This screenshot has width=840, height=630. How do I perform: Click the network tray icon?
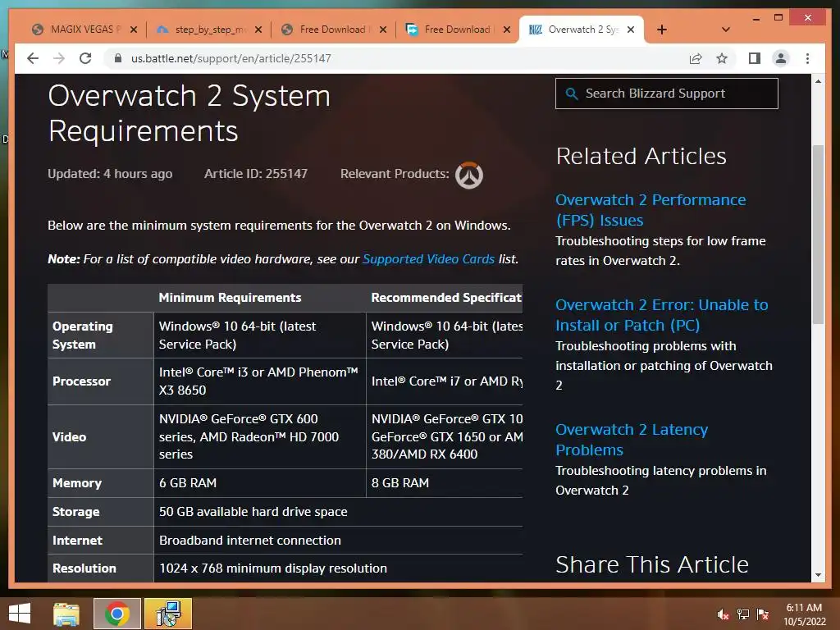click(742, 614)
